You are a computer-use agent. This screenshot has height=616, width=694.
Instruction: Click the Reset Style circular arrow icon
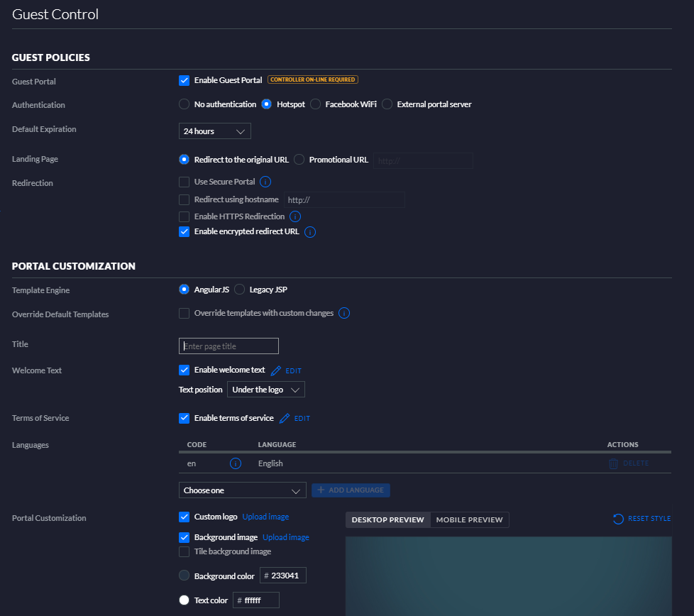click(618, 519)
